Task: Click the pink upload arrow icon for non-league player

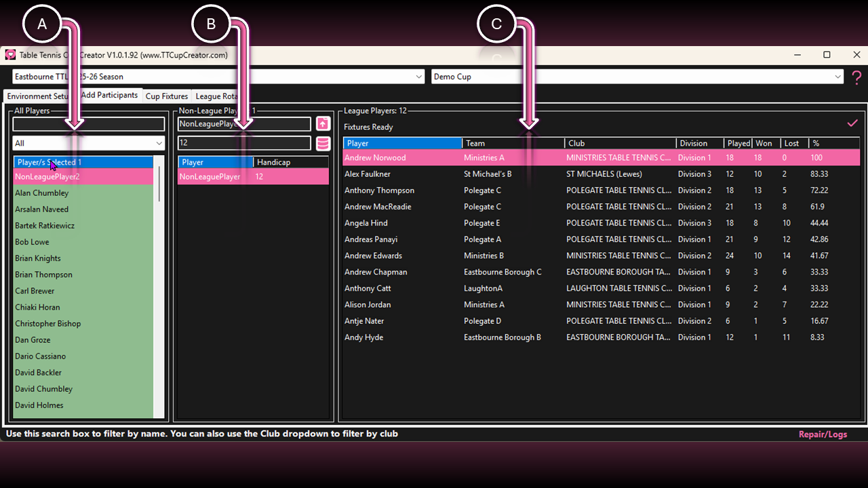Action: tap(323, 124)
